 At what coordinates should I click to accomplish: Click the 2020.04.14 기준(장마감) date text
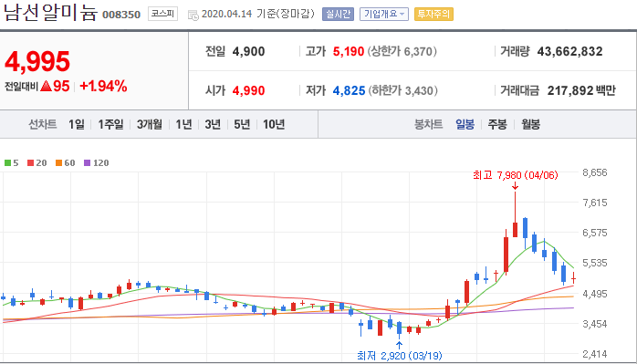(x=258, y=15)
